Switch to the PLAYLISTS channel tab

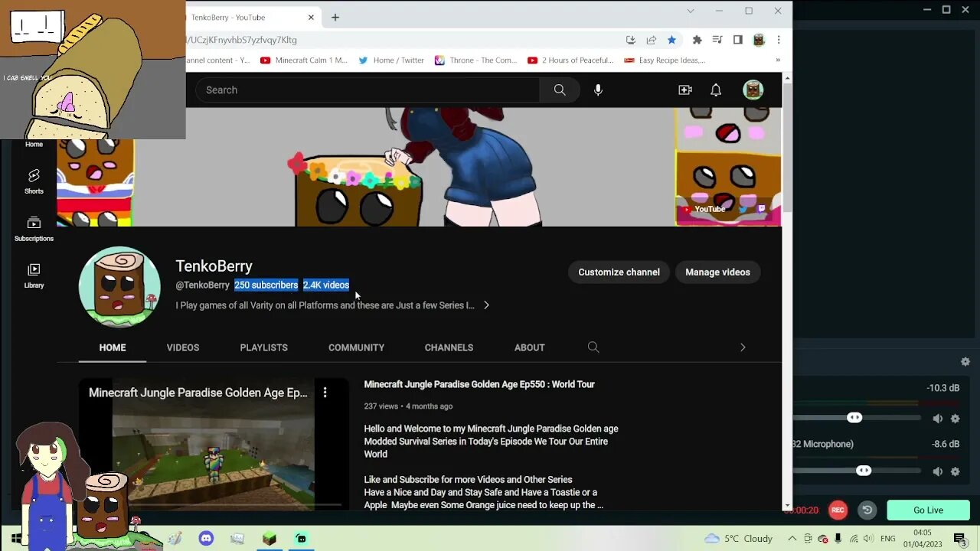[x=264, y=347]
